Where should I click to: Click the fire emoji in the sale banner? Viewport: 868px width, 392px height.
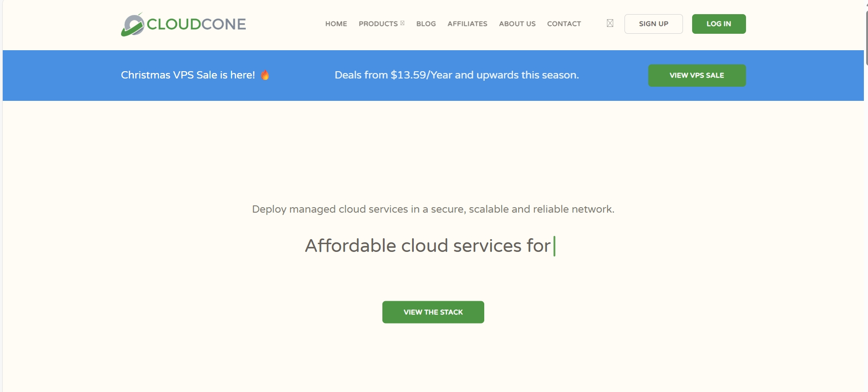click(265, 75)
